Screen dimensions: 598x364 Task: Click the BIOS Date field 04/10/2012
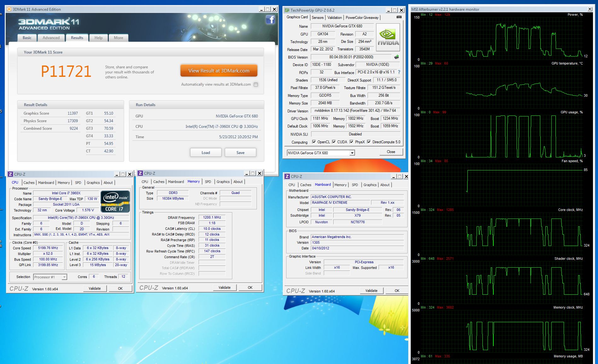click(357, 248)
